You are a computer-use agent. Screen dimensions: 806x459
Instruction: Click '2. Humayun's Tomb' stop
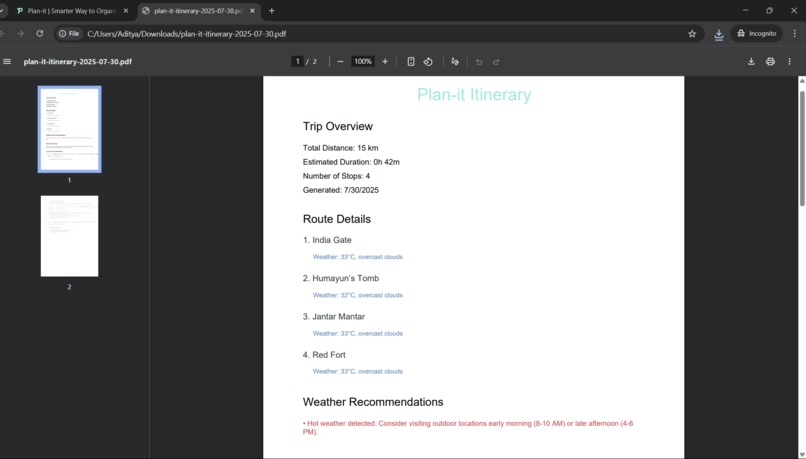click(x=341, y=279)
